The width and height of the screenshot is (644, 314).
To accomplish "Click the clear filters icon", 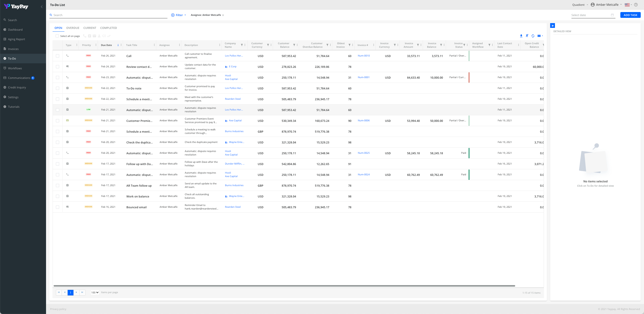I will [527, 36].
